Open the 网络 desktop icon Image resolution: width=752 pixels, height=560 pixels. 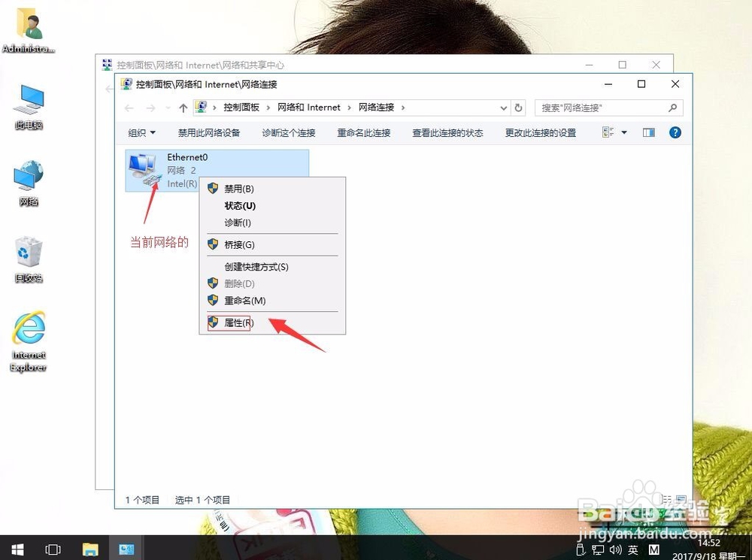tap(29, 183)
